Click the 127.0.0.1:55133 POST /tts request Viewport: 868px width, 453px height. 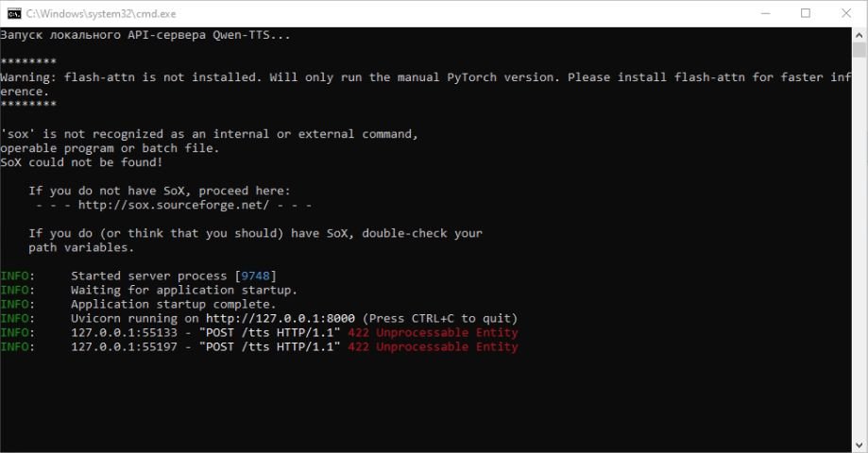click(205, 332)
